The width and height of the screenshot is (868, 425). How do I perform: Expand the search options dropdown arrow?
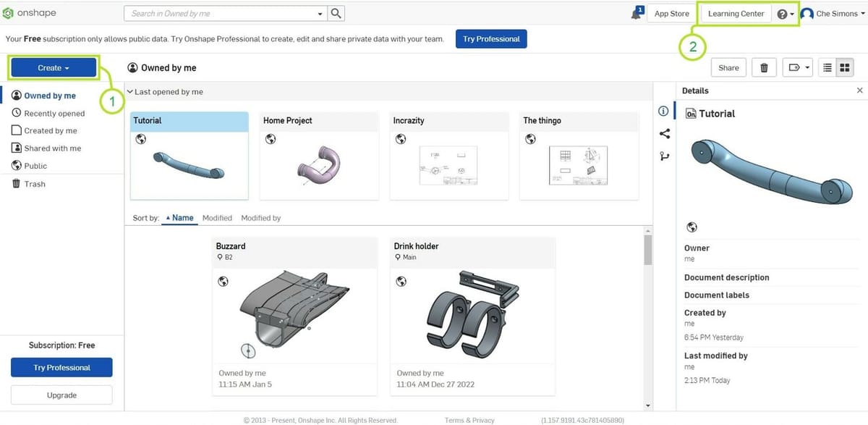pyautogui.click(x=321, y=14)
